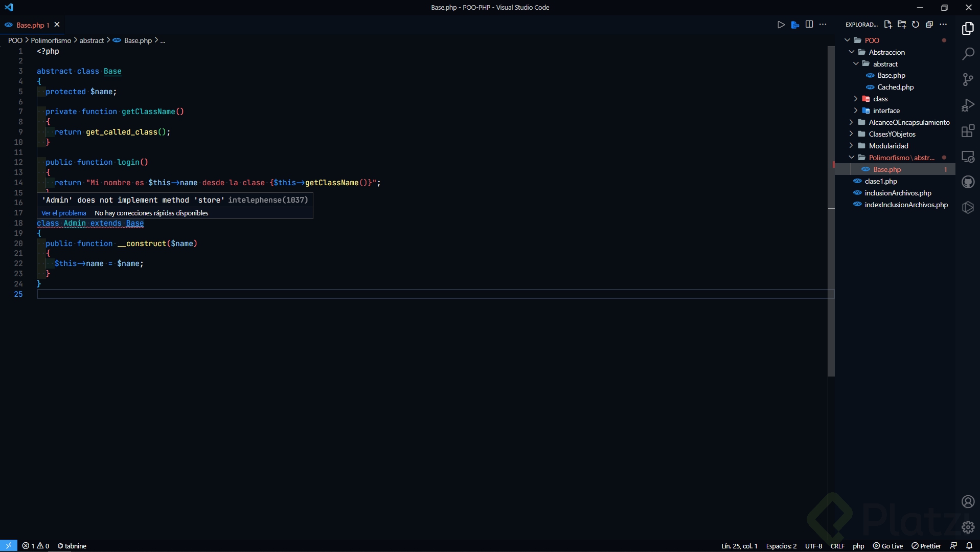Open tabnine status bar item
This screenshot has height=552, width=980.
point(72,546)
